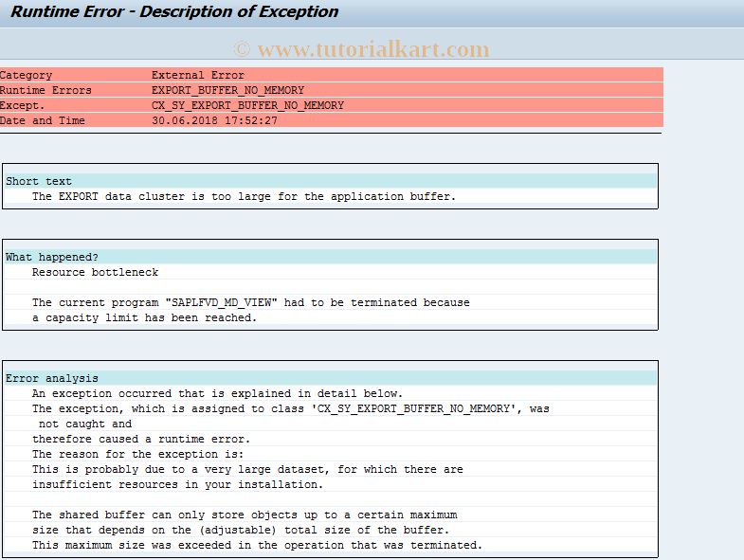
Task: Select the 'not caught and' line
Action: (85, 425)
